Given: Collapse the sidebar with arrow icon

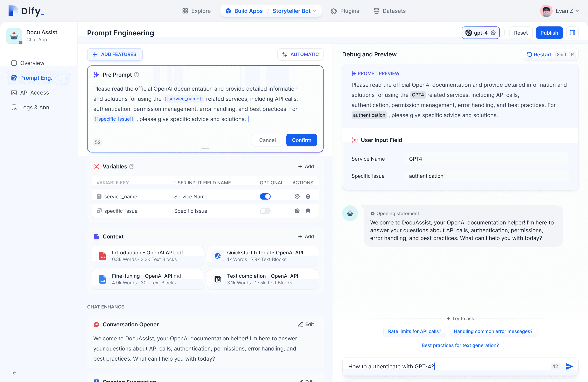Looking at the screenshot, I should [x=14, y=373].
